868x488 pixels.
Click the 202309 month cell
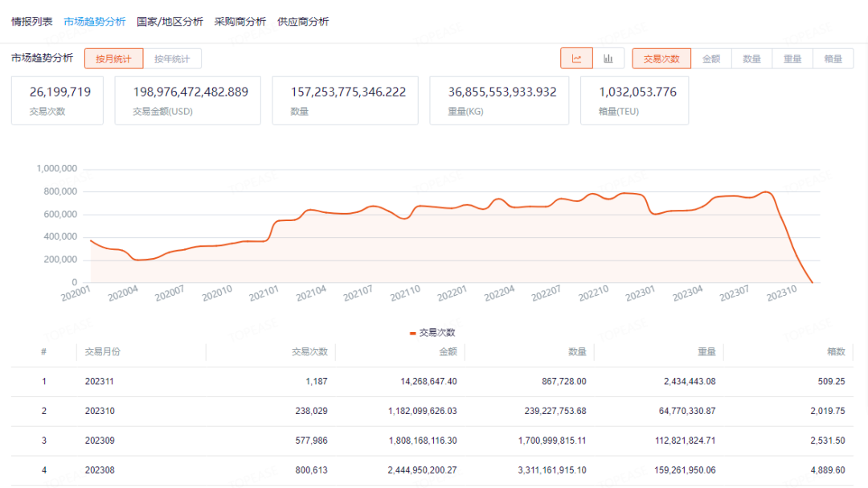point(100,441)
